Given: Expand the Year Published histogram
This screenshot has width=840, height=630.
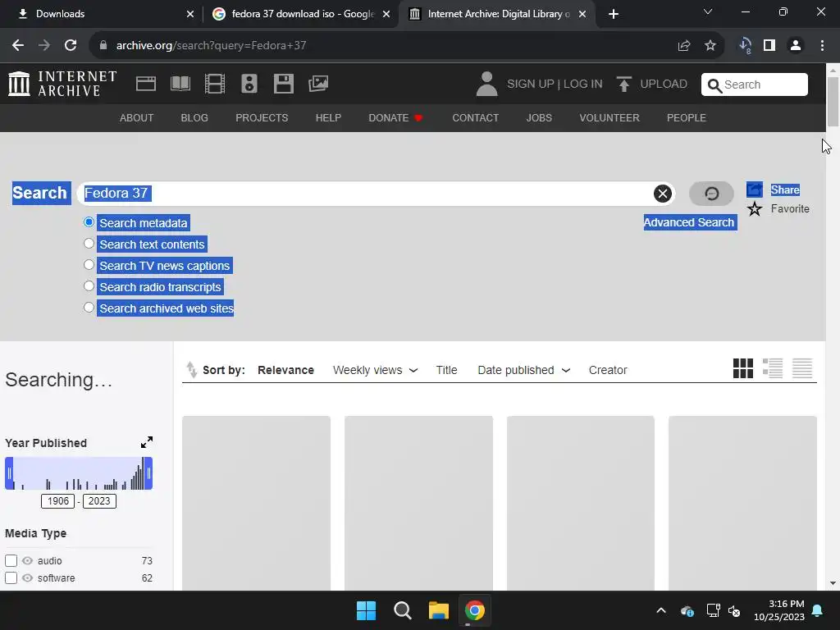Looking at the screenshot, I should [146, 442].
